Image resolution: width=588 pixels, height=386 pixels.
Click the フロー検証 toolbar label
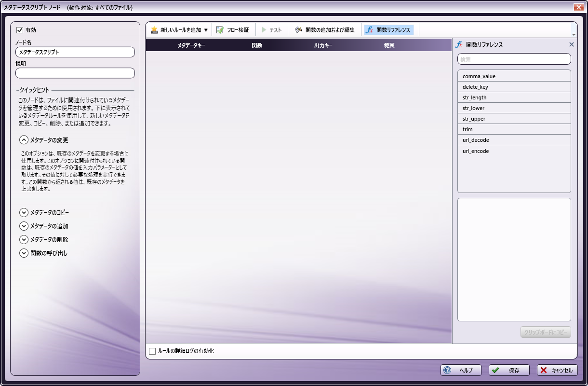pos(238,30)
